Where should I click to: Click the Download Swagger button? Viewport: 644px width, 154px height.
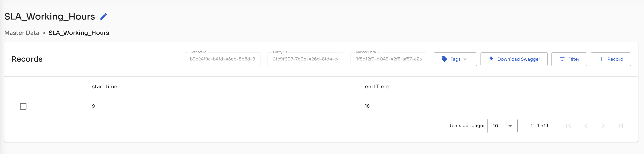514,59
